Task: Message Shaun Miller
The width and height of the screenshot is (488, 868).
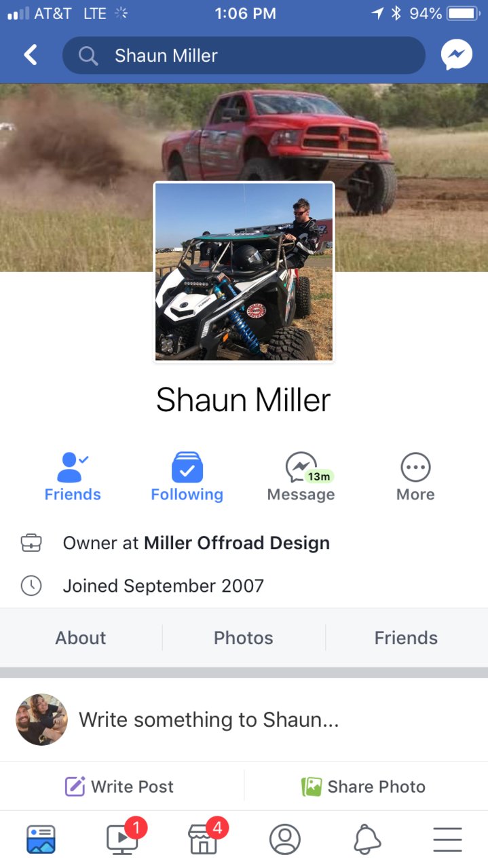Action: 301,477
